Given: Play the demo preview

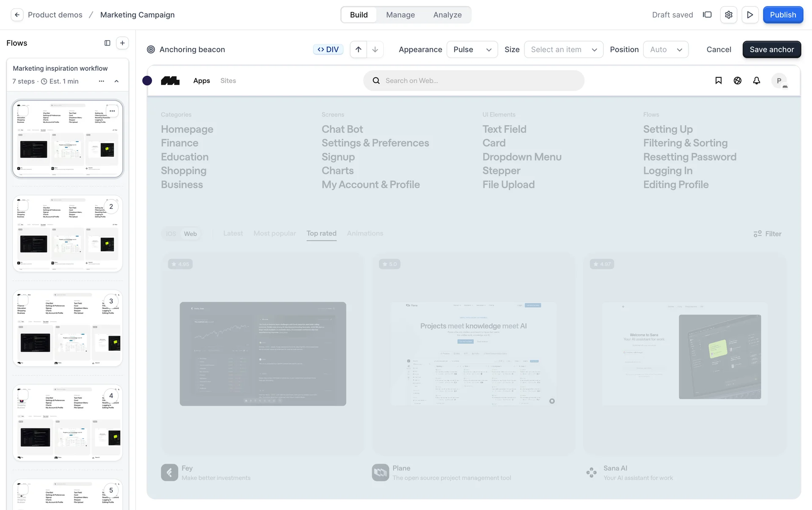Looking at the screenshot, I should coord(750,15).
